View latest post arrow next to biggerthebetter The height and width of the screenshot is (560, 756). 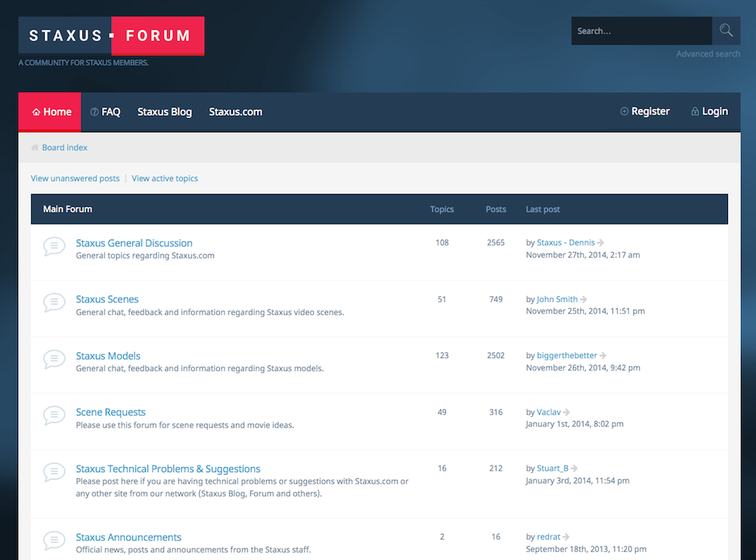pos(603,356)
